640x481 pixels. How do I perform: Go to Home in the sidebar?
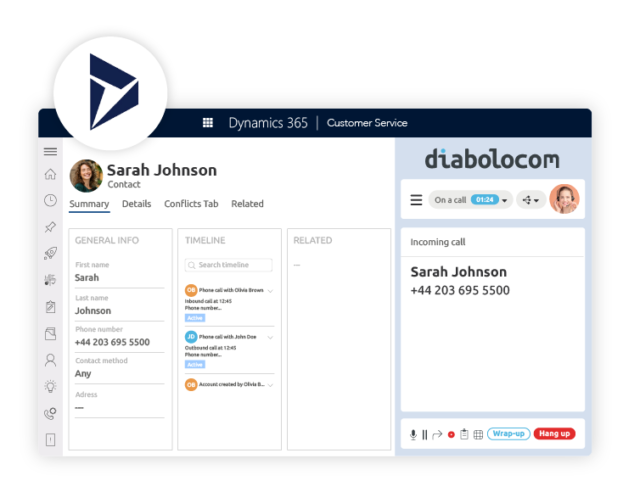pos(50,174)
